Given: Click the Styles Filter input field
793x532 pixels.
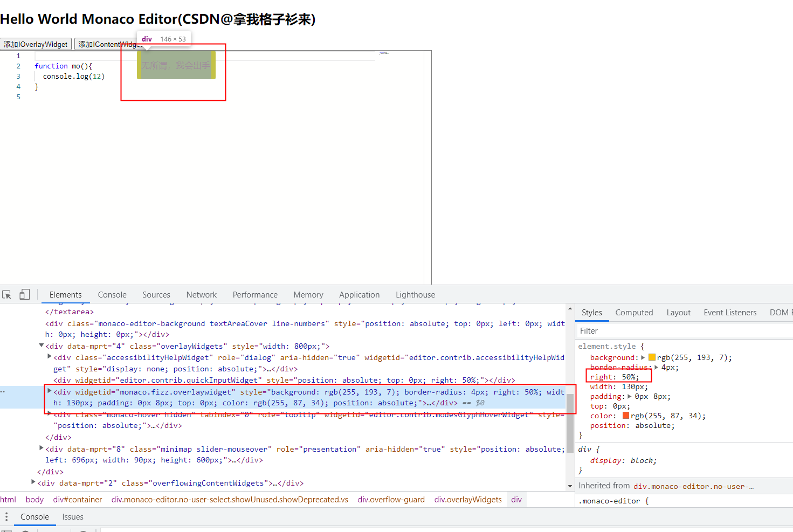Looking at the screenshot, I should click(685, 331).
